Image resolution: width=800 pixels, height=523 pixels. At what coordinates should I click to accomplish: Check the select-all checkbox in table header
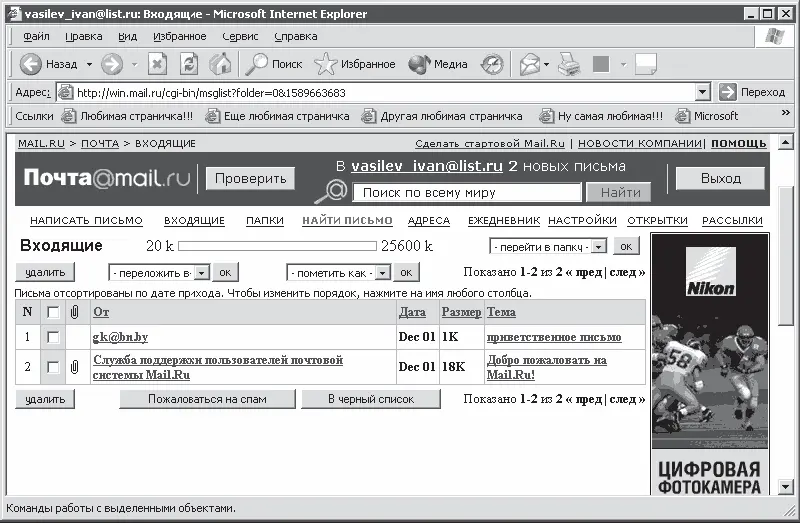tap(53, 312)
